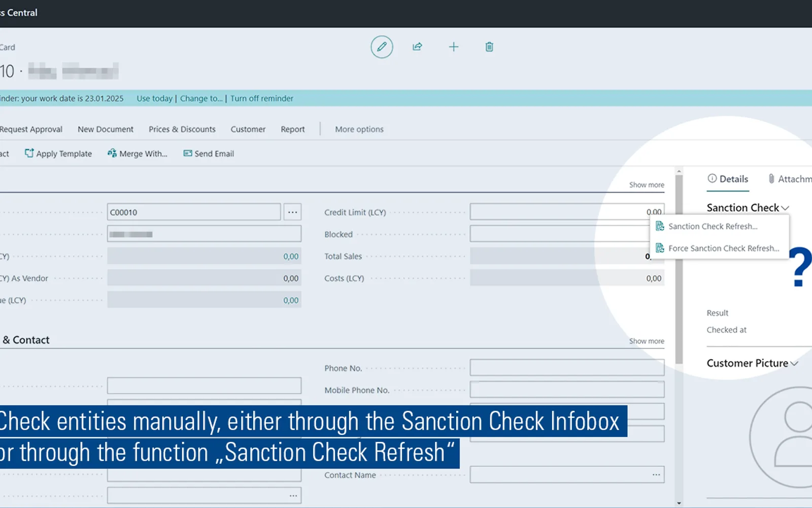Click the Send Email envelope icon
The image size is (812, 508).
tap(188, 153)
